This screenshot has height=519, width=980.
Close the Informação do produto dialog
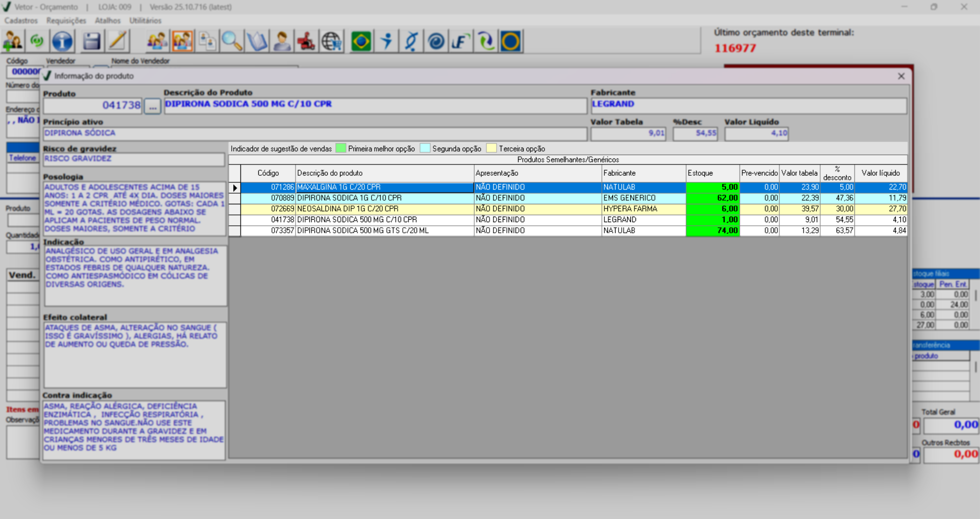point(901,76)
